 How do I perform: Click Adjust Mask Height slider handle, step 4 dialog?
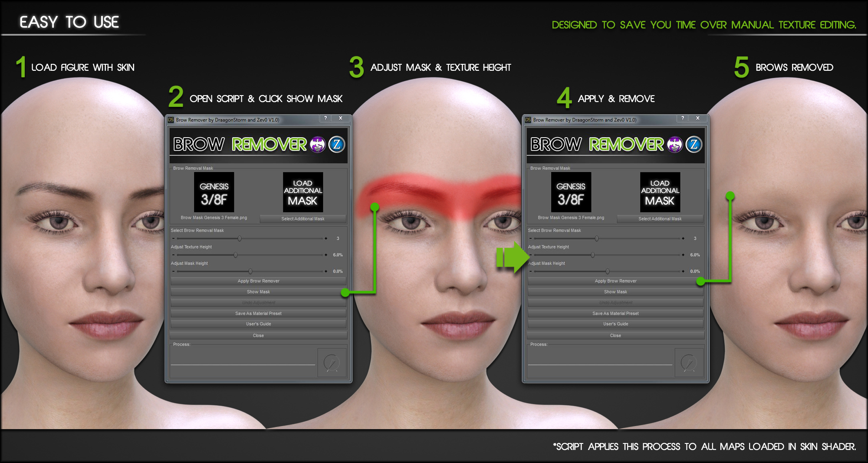608,271
